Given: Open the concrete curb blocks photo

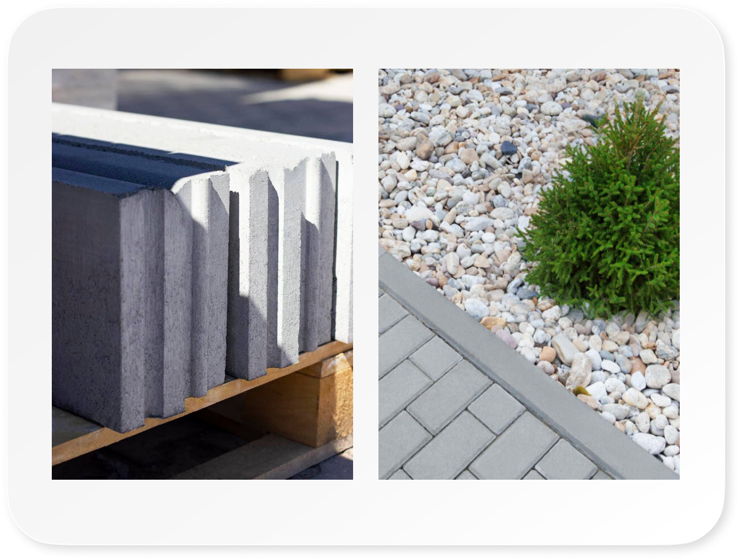Looking at the screenshot, I should tap(202, 274).
